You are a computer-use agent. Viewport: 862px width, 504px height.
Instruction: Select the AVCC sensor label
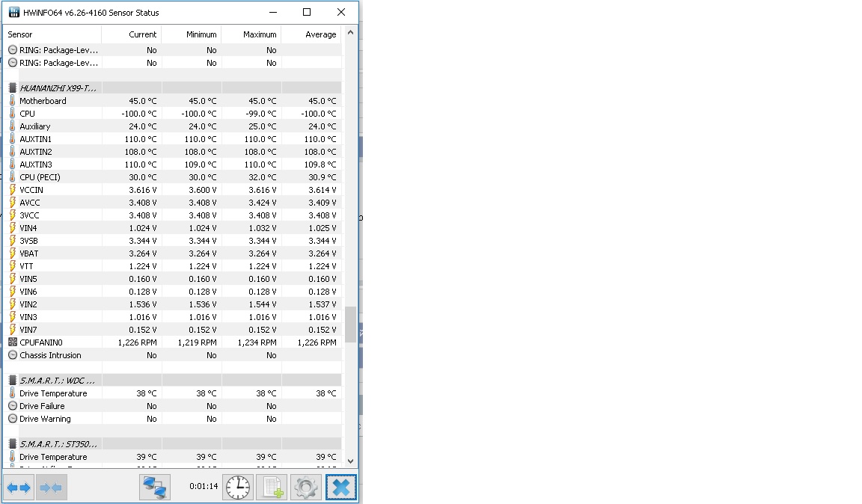[x=30, y=202]
